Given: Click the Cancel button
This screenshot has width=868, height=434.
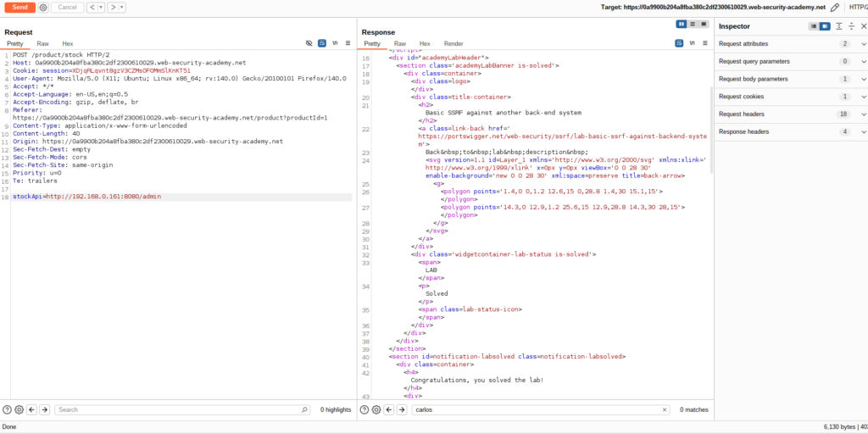Looking at the screenshot, I should click(67, 8).
